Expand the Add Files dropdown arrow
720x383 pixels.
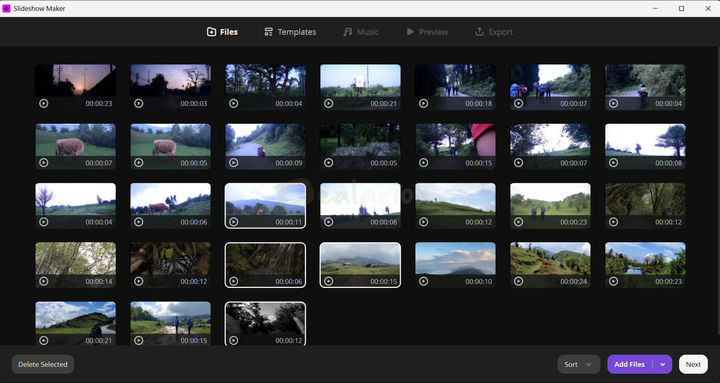pyautogui.click(x=663, y=364)
